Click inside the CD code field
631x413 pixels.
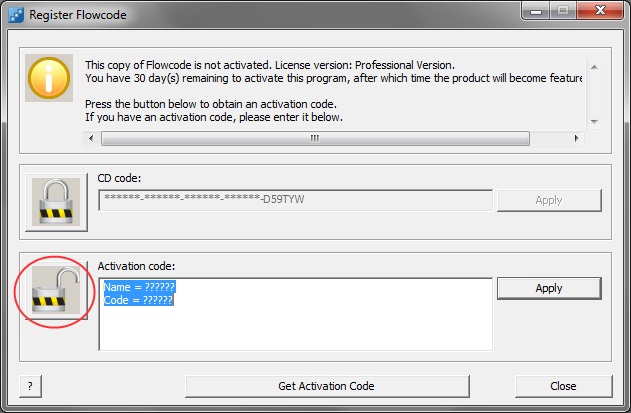coord(295,200)
